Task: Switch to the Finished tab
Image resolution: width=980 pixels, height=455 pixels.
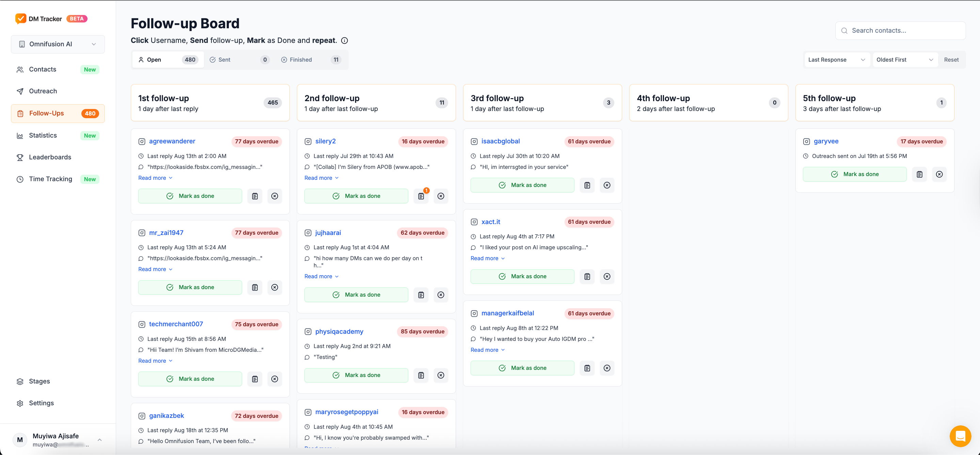Action: point(301,59)
